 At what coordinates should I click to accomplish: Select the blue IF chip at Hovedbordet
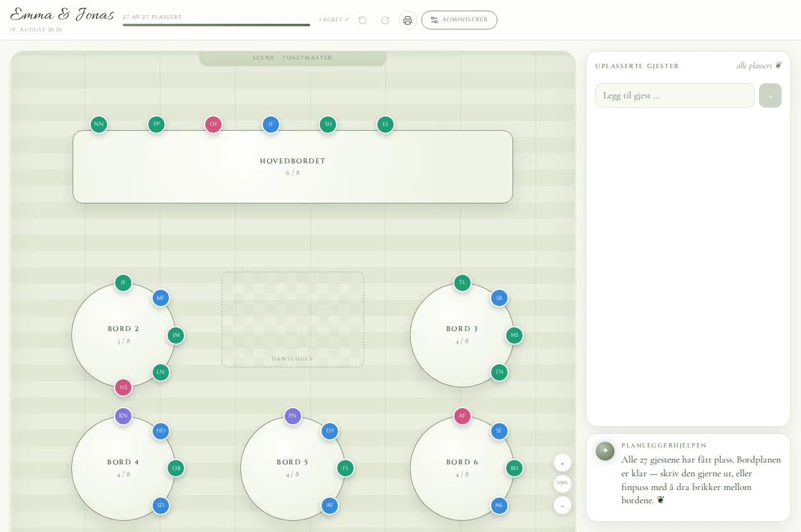[271, 125]
